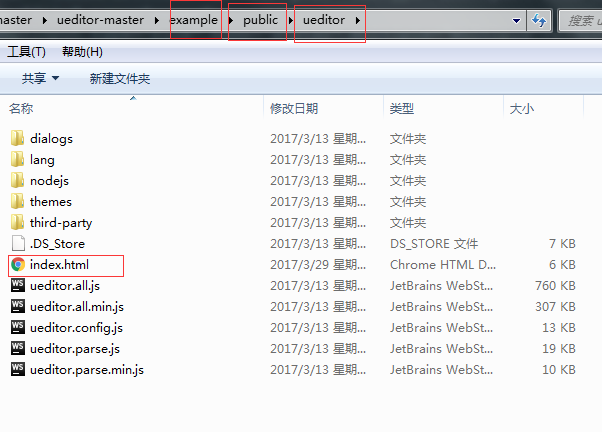
Task: Open the address bar history dropdown arrow
Action: pyautogui.click(x=516, y=20)
